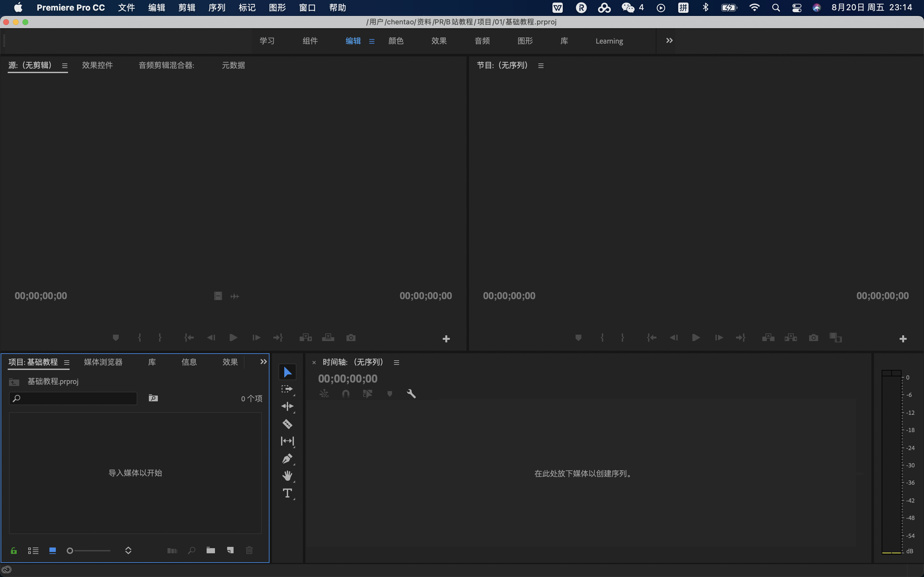Open the 序列 menu

[217, 8]
